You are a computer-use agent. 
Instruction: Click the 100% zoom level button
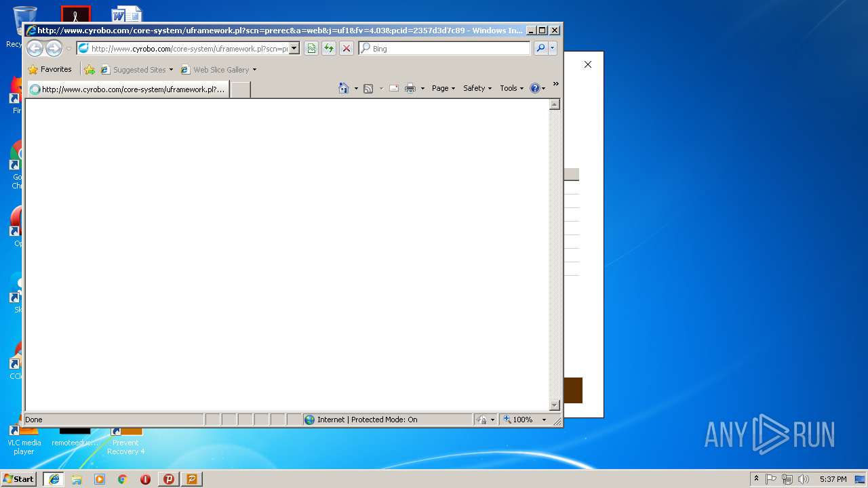(x=518, y=420)
